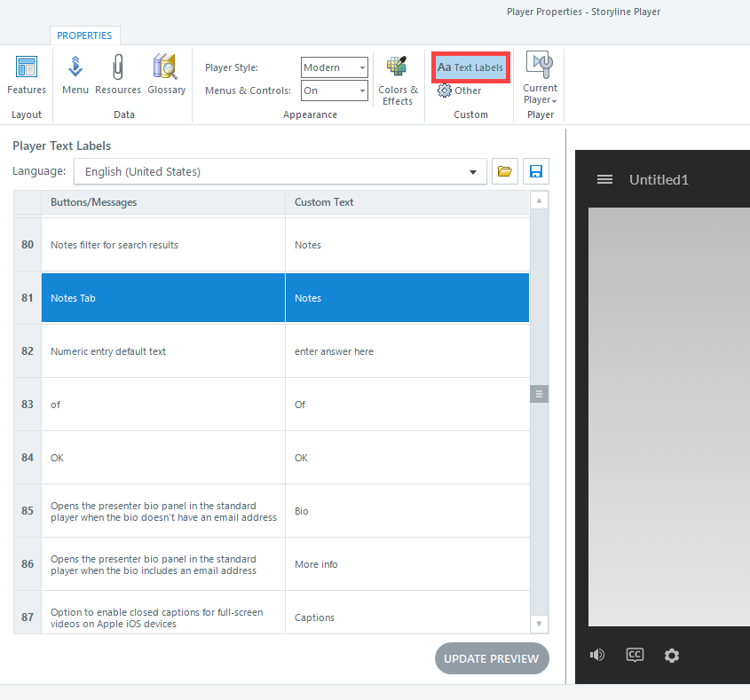Open the Resources paperclip icon
The width and height of the screenshot is (750, 700).
[x=118, y=74]
